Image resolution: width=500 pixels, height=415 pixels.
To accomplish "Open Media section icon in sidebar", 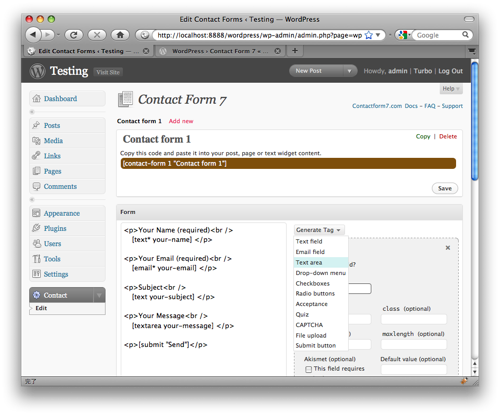I will pos(36,140).
